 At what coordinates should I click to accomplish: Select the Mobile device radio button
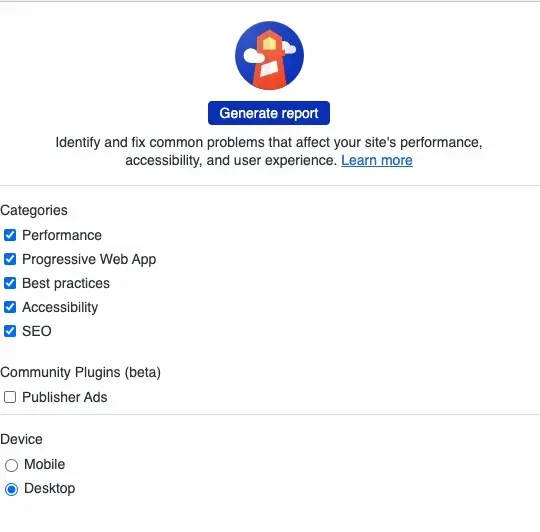[x=11, y=465]
